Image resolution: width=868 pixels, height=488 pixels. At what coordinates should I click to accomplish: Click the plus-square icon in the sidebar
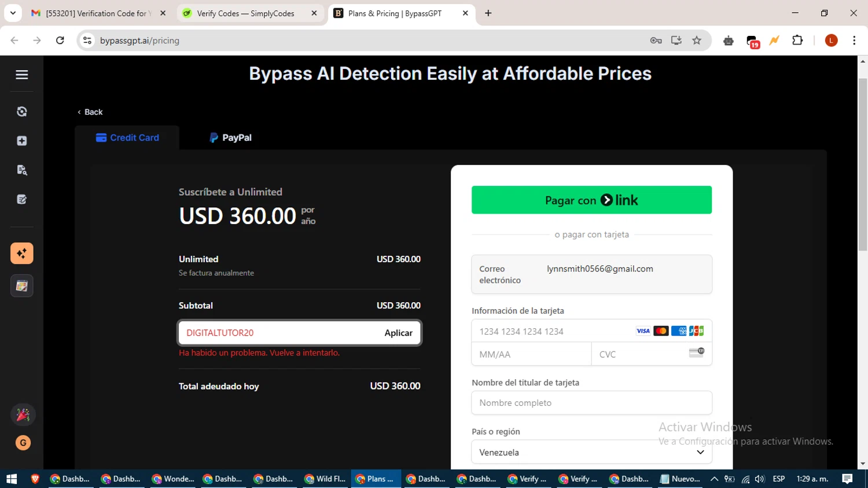click(x=22, y=141)
